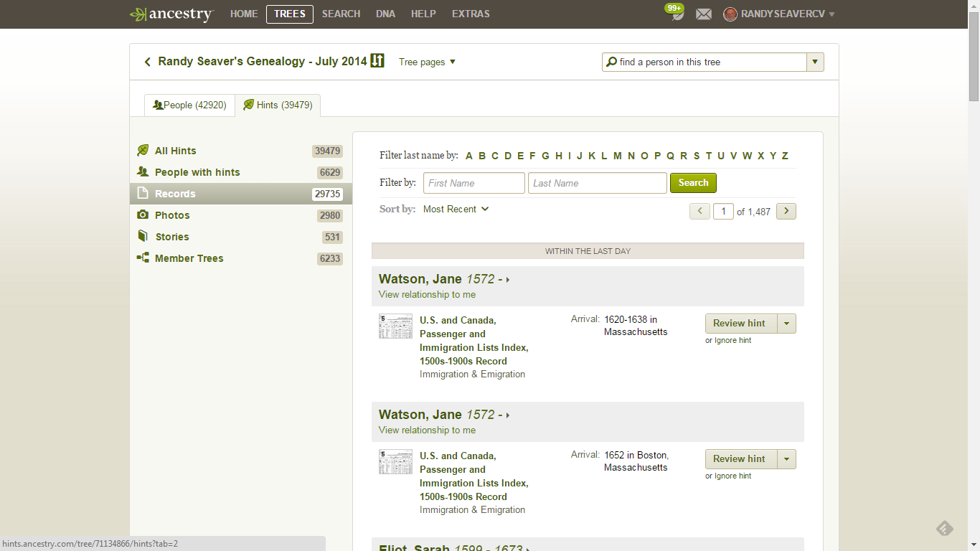Click the page number input field
This screenshot has width=980, height=551.
click(x=723, y=211)
